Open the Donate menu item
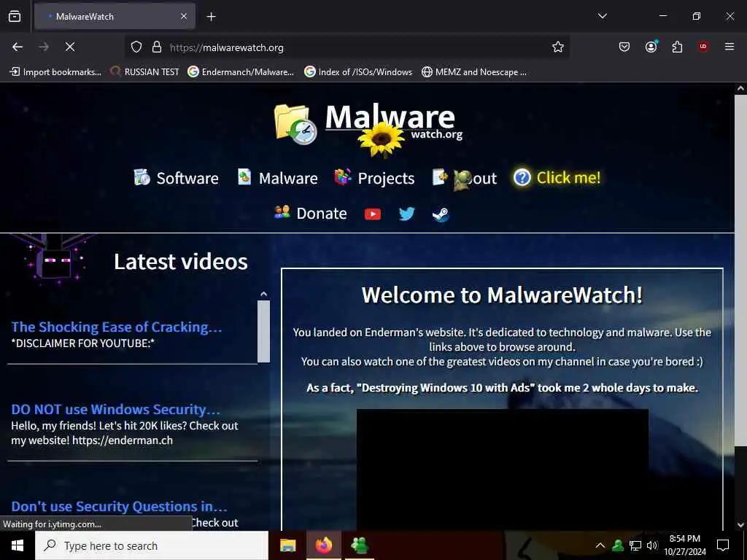This screenshot has height=560, width=747. click(x=310, y=213)
